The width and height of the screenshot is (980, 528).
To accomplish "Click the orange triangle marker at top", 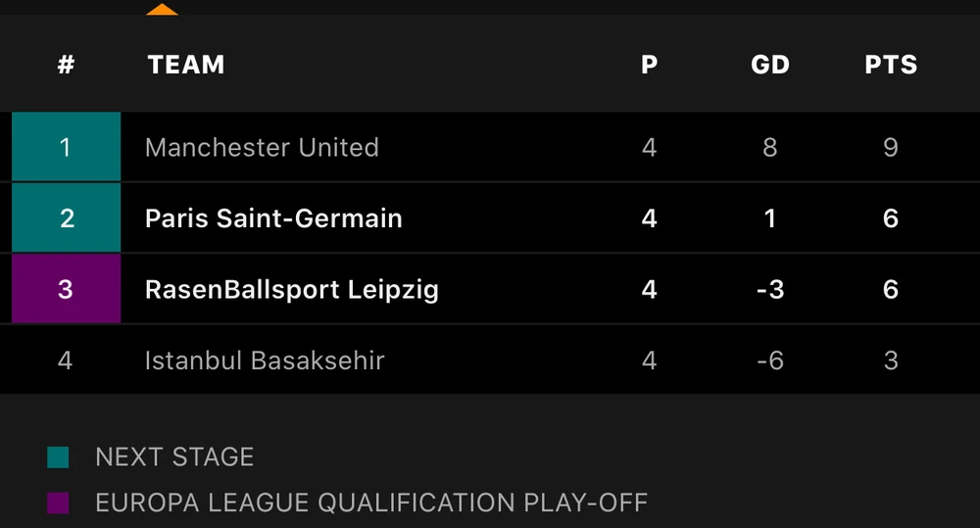I will pyautogui.click(x=162, y=10).
